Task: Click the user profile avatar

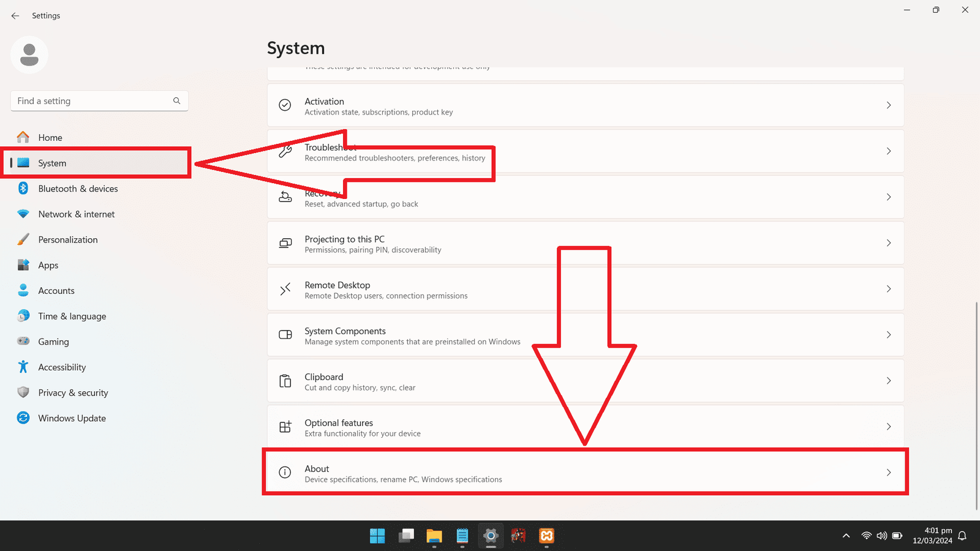Action: pos(29,55)
